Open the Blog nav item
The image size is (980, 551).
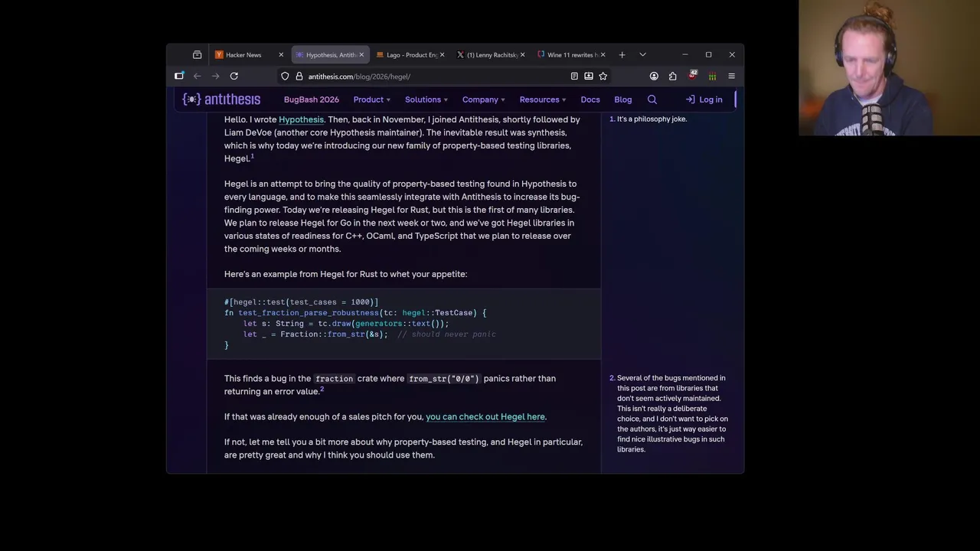pyautogui.click(x=623, y=99)
